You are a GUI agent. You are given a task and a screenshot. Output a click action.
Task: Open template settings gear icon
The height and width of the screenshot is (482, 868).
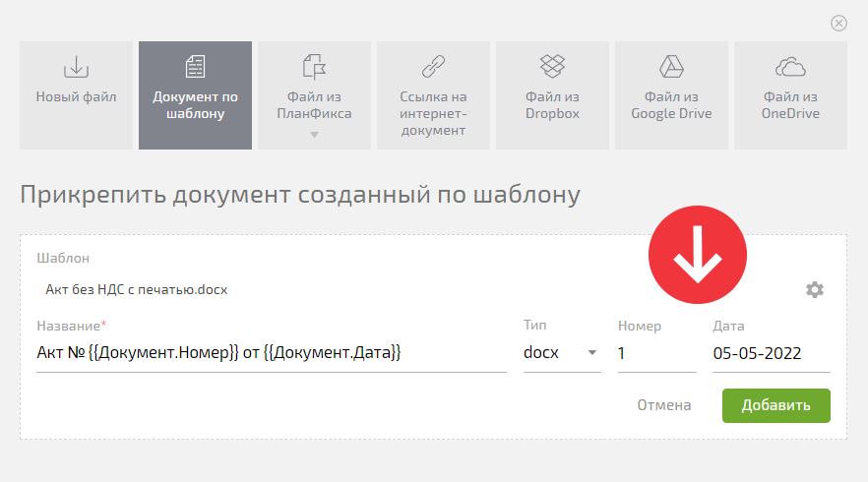[x=814, y=289]
